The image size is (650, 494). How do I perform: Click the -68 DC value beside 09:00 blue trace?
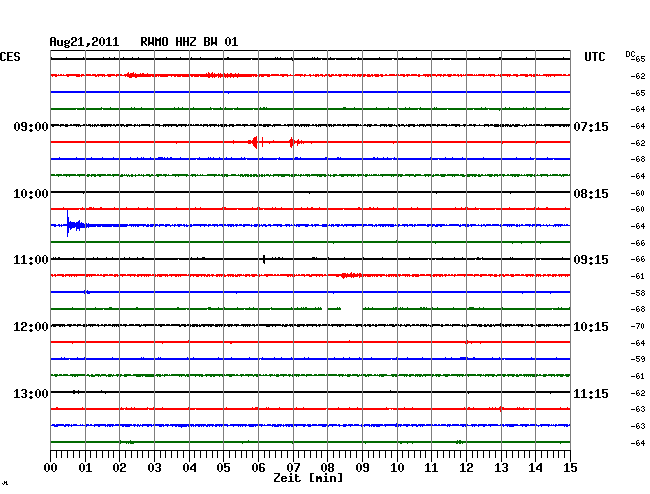point(638,159)
